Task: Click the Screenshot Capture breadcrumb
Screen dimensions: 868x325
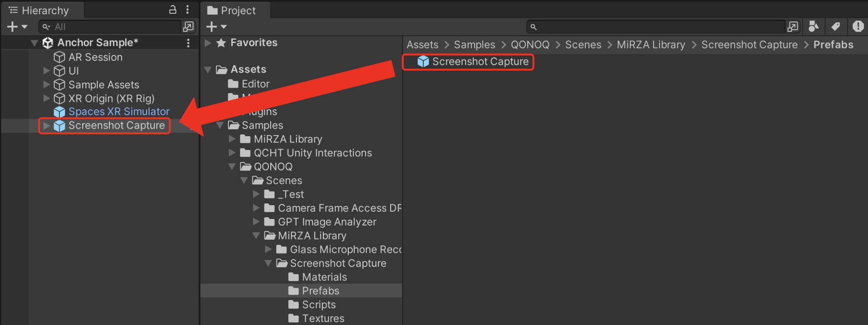Action: (749, 45)
